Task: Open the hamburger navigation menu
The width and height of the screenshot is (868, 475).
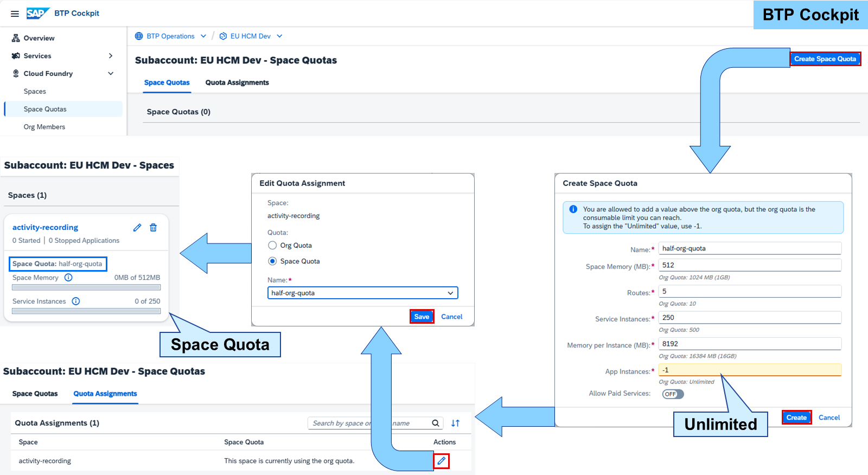Action: 15,14
